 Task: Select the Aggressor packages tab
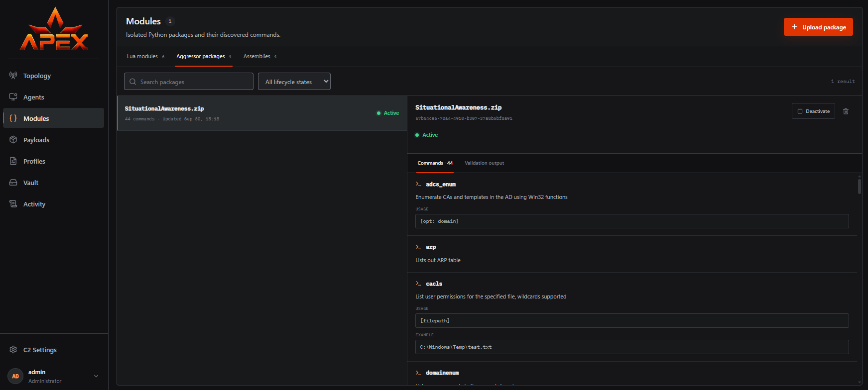204,56
